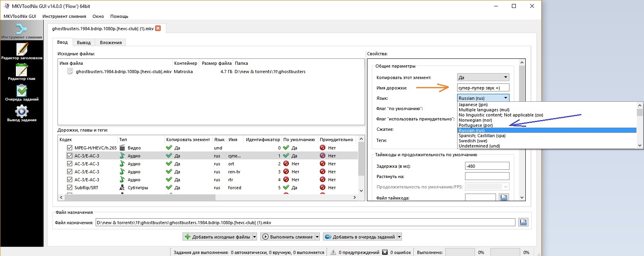
Task: Click the track name field 'супер-пупер звук =)'
Action: pos(483,88)
